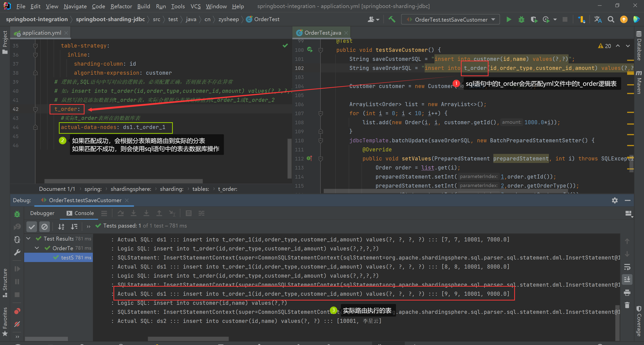Open the Maven tool window

pyautogui.click(x=639, y=82)
